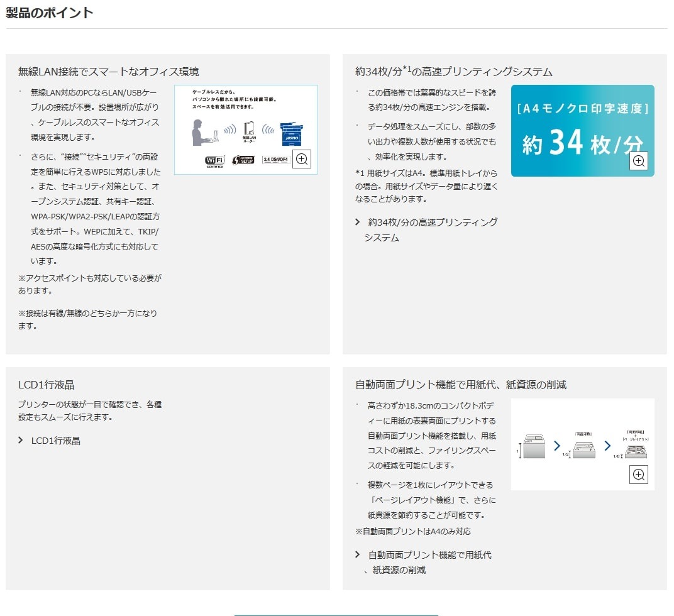The image size is (674, 616).
Task: Click bullet text 高さわずか18.3cmのコンパクトボディー
Action: (431, 436)
